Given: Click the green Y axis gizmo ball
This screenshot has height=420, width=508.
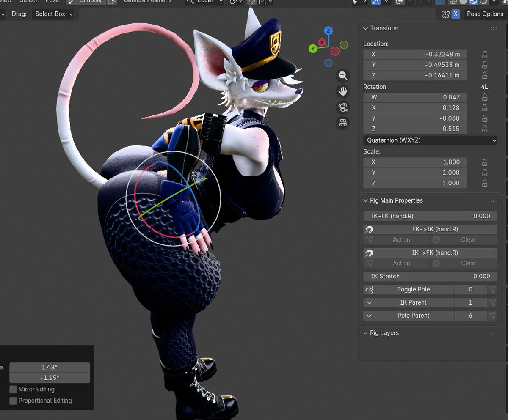Looking at the screenshot, I should [313, 49].
